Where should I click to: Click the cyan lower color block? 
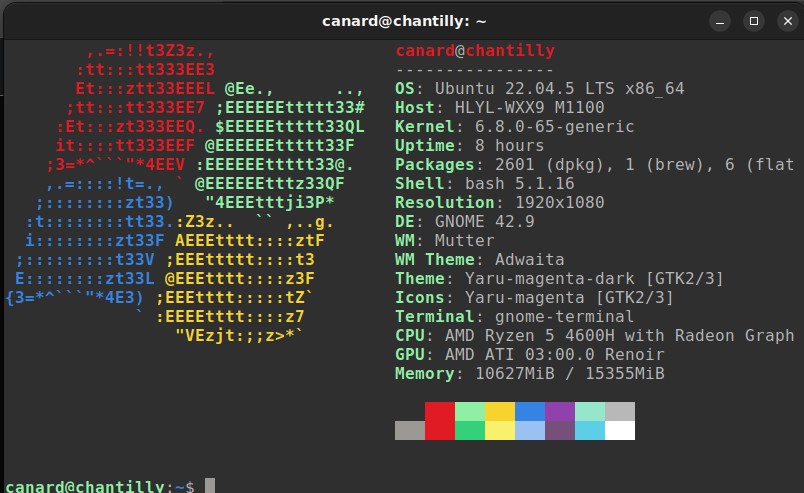(x=590, y=430)
